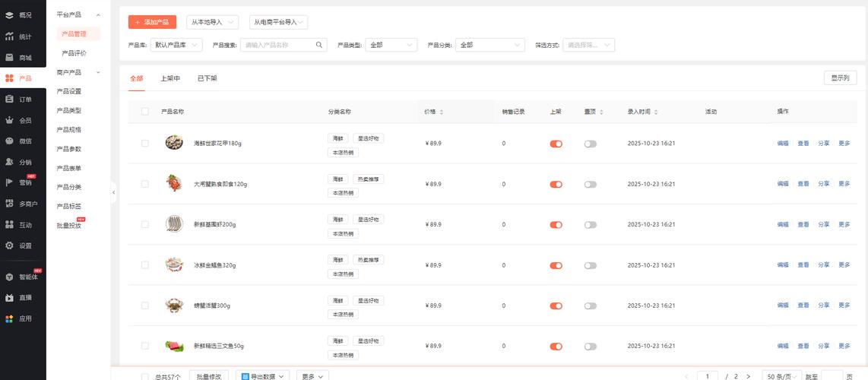
Task: Click the 批量修改 button
Action: pyautogui.click(x=209, y=376)
